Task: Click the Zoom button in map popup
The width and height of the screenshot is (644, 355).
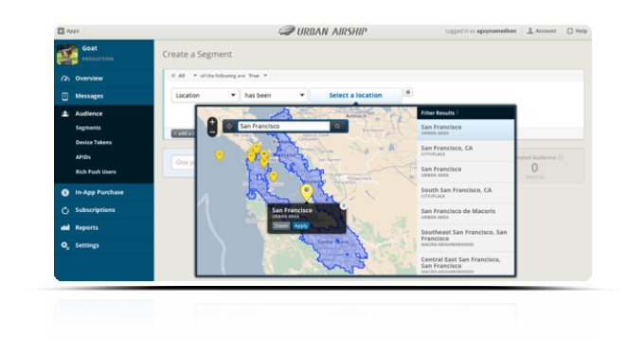Action: coord(281,225)
